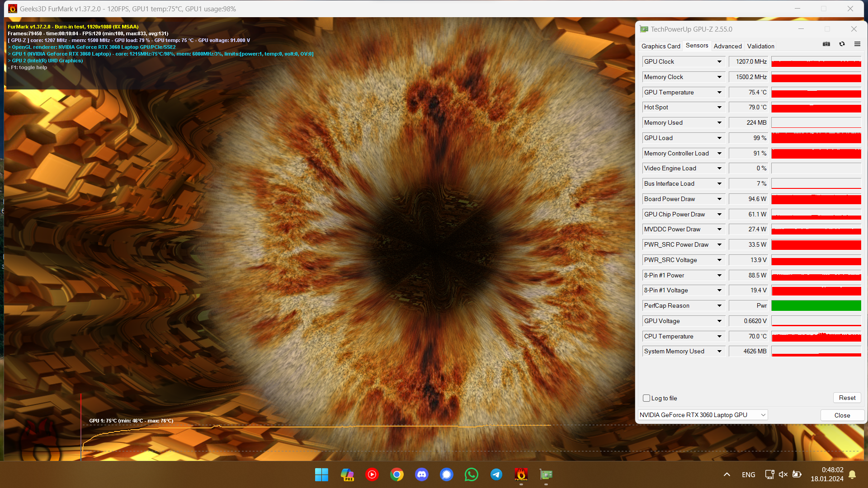Open the GPU-Z hamburger menu icon
The height and width of the screenshot is (488, 868).
coord(857,44)
